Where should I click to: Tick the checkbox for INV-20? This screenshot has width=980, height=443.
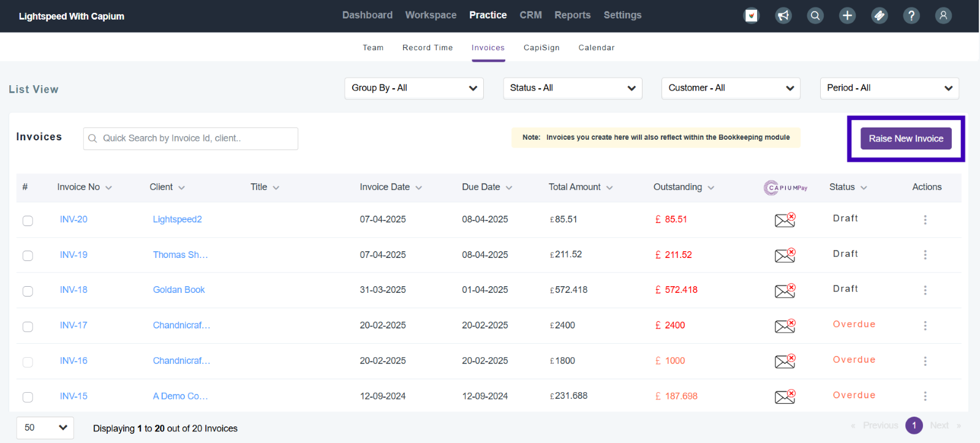[x=28, y=221]
